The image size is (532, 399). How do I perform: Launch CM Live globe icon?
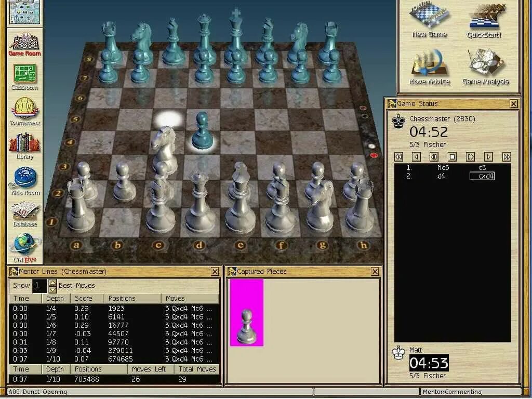coord(25,248)
